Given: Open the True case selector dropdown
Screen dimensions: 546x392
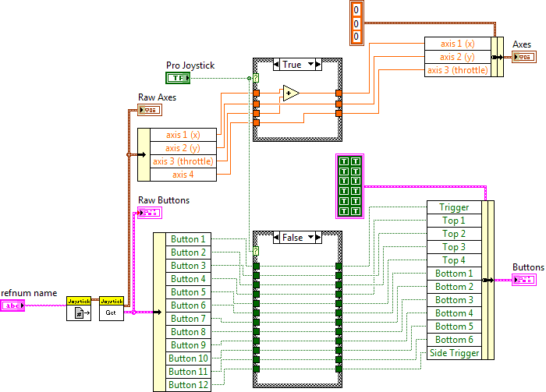Looking at the screenshot, I should tap(311, 65).
